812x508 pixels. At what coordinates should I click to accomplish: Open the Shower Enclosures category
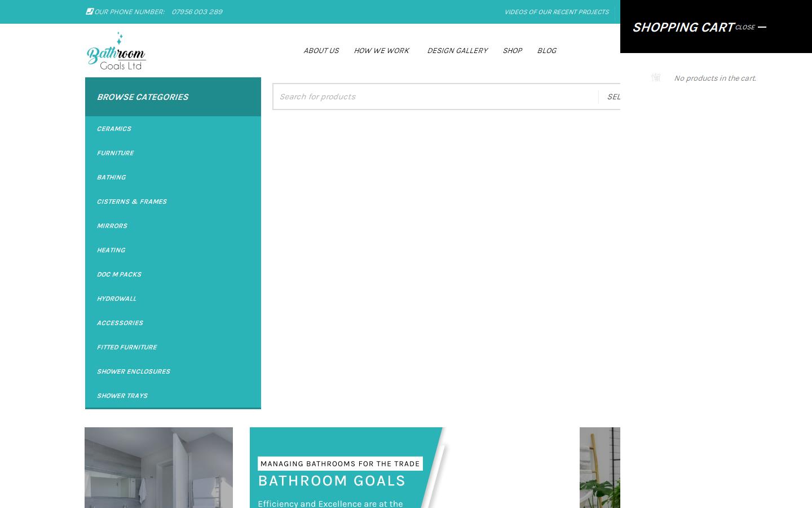tap(133, 371)
